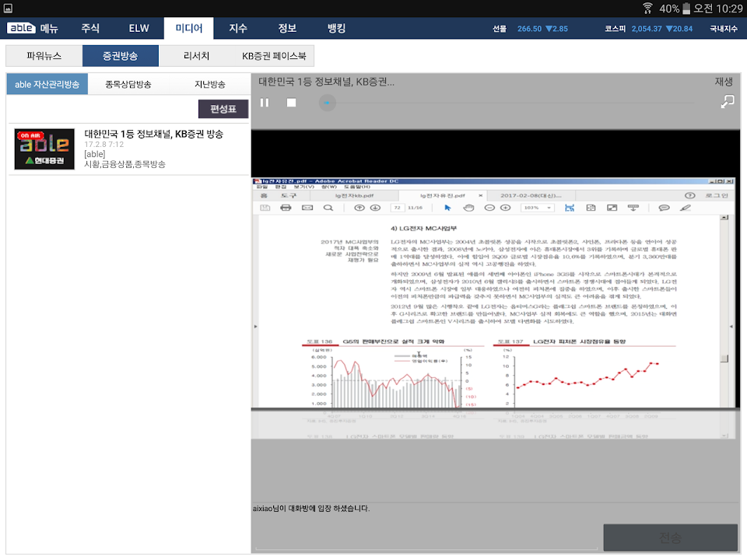Tap the Wi-Fi status icon
The width and height of the screenshot is (747, 560).
tap(647, 8)
